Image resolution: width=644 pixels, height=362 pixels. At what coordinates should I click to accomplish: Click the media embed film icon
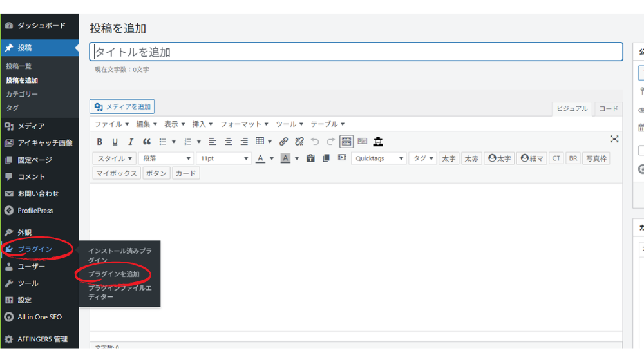click(342, 158)
